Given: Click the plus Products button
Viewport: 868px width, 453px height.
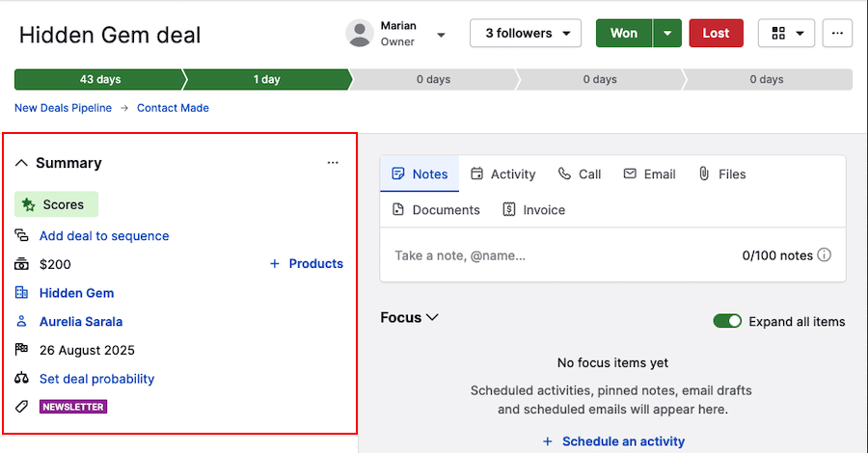Looking at the screenshot, I should [x=306, y=264].
